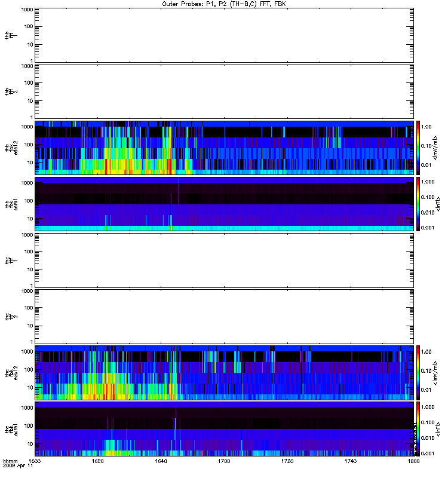Click the '2009 Apr 11' date label

coord(18,466)
